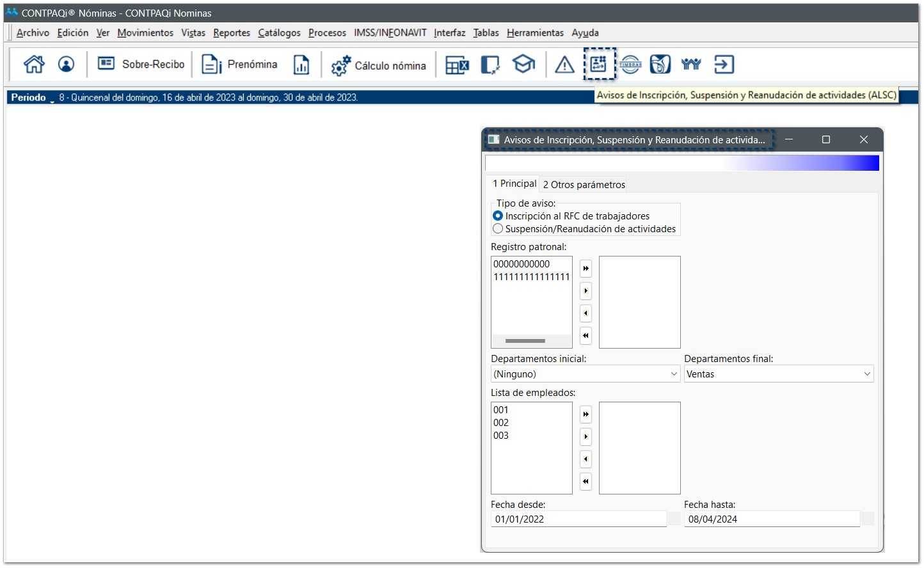Remove all employees from the right list
Screen dimensions: 924x568
585,482
